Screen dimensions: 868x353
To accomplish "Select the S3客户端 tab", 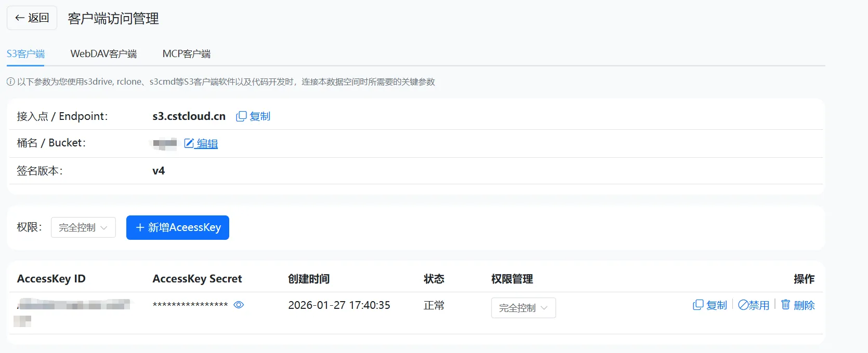I will pos(25,54).
